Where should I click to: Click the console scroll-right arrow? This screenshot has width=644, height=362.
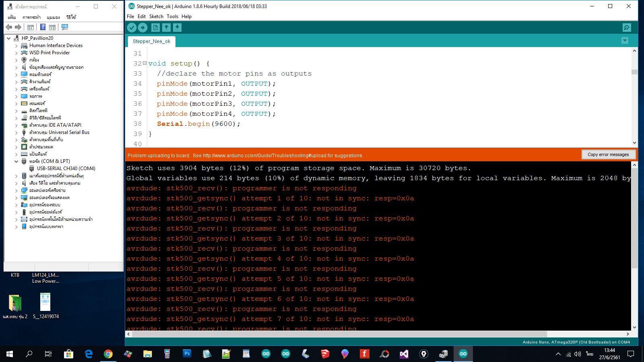pos(627,334)
